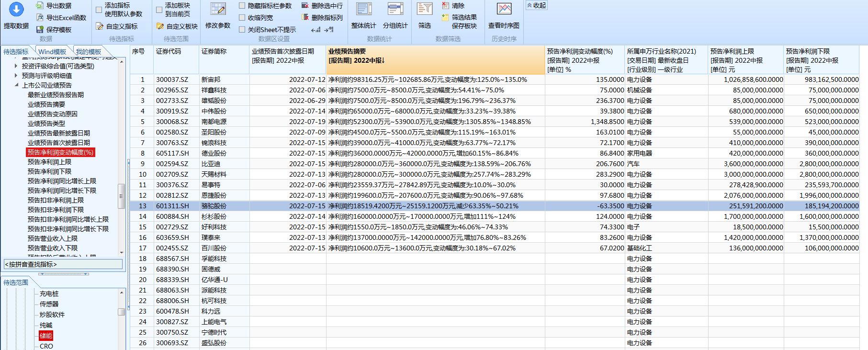This screenshot has height=350, width=868.
Task: Click 宁德时代 name cell
Action: click(x=224, y=332)
